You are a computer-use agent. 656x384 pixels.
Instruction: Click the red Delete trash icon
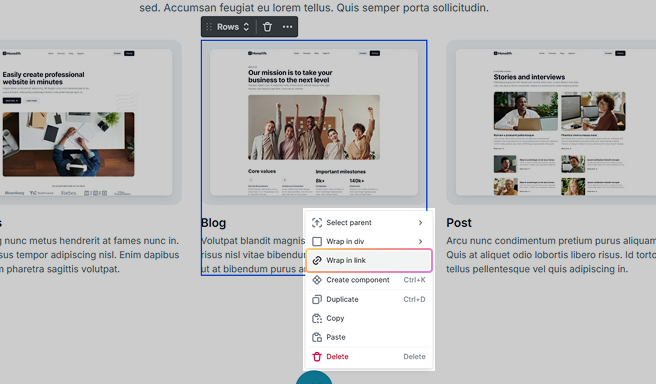(x=317, y=356)
